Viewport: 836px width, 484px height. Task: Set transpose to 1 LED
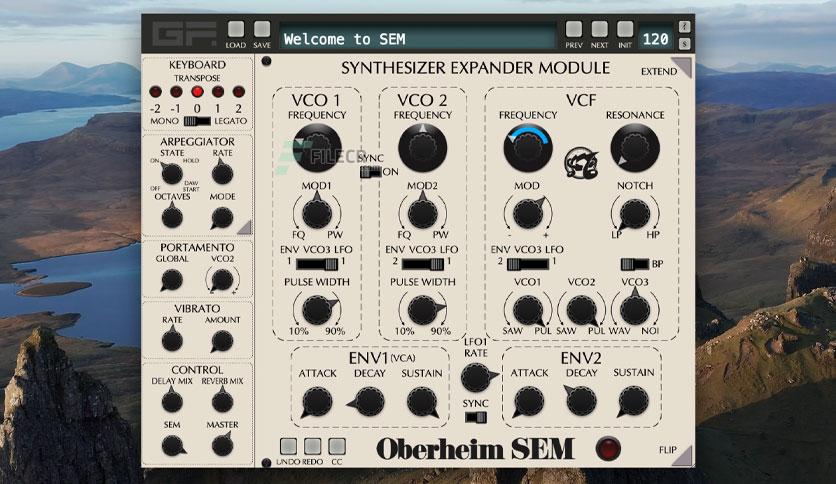pos(218,92)
